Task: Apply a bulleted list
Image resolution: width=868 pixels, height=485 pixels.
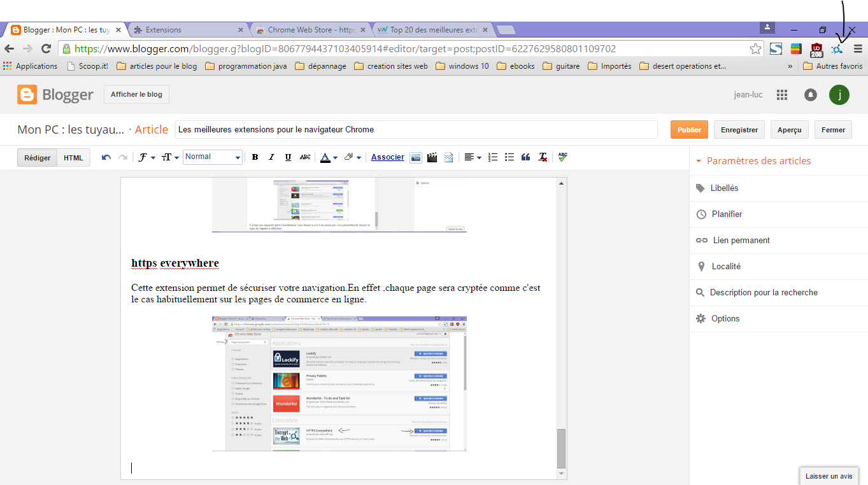Action: pyautogui.click(x=509, y=157)
